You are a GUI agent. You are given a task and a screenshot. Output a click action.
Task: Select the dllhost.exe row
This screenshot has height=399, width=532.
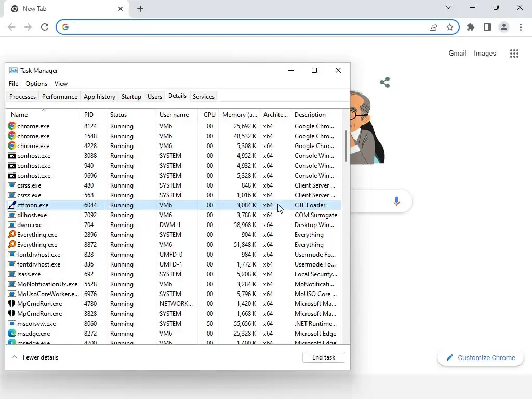tap(174, 215)
